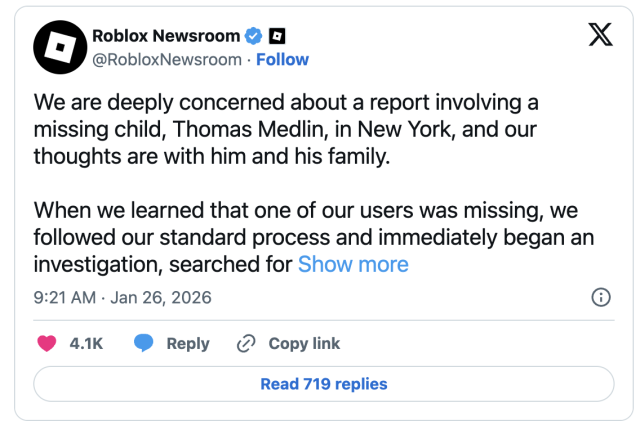Click the chain link copy icon

pyautogui.click(x=246, y=343)
